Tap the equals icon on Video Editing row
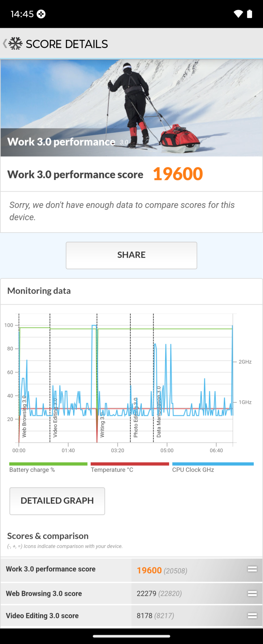Image resolution: width=263 pixels, height=644 pixels. click(x=252, y=616)
